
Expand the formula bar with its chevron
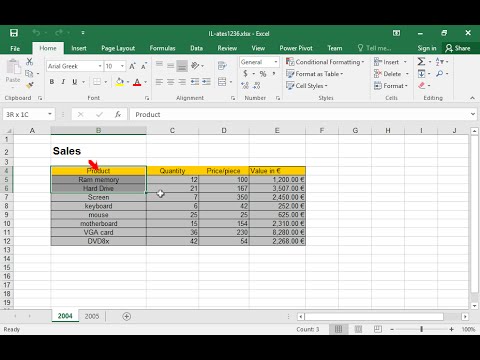[x=473, y=114]
